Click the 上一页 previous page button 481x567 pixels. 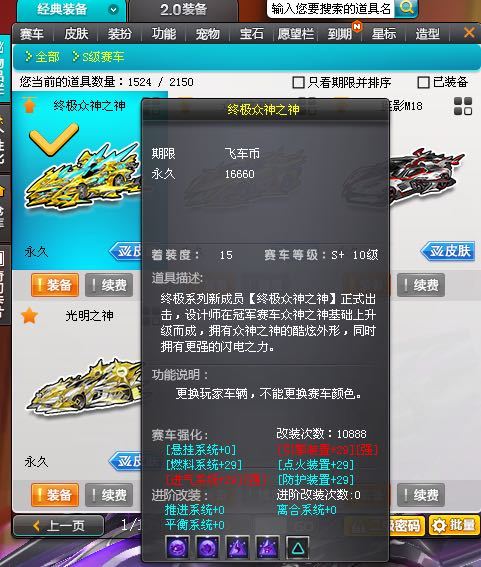click(59, 525)
